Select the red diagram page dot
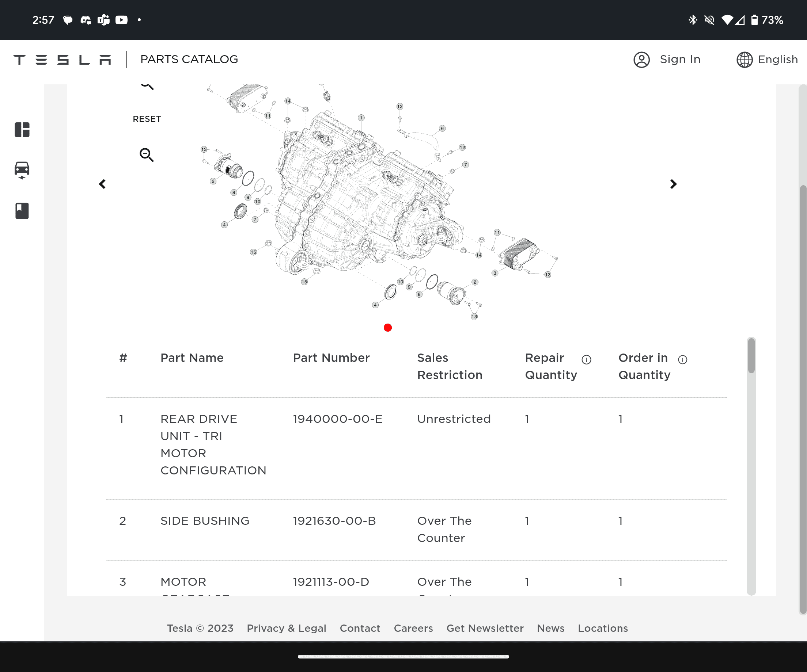This screenshot has width=807, height=672. point(388,328)
